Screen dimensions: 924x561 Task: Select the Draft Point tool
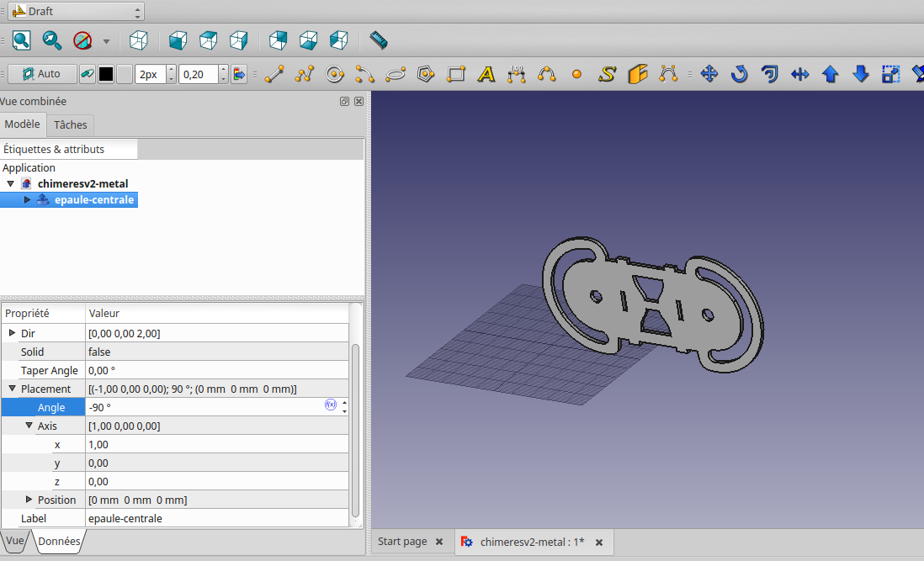[577, 74]
